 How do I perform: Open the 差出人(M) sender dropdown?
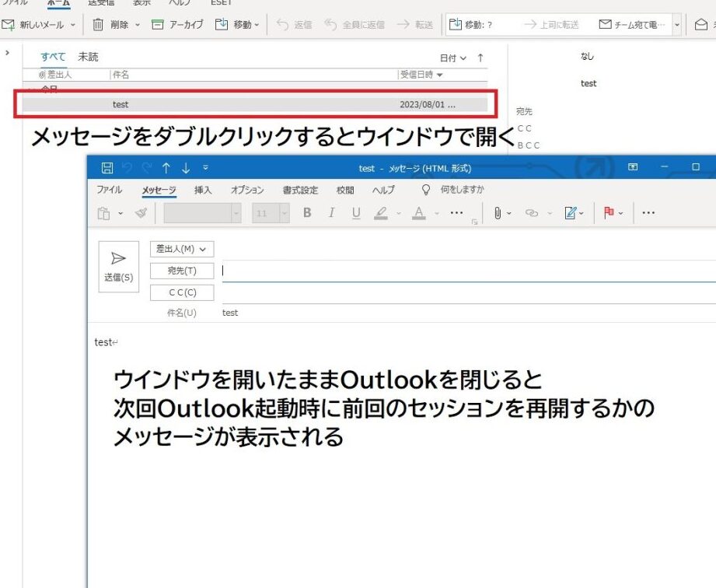pyautogui.click(x=181, y=249)
